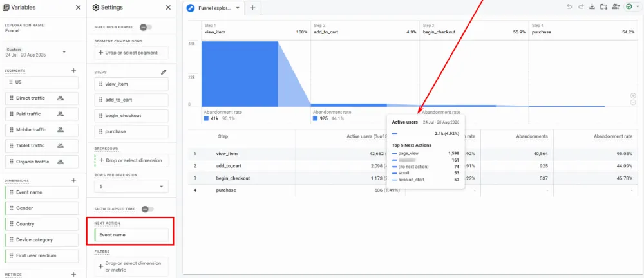The width and height of the screenshot is (644, 278).
Task: Zoom in the funnel chart
Action: coord(633,96)
